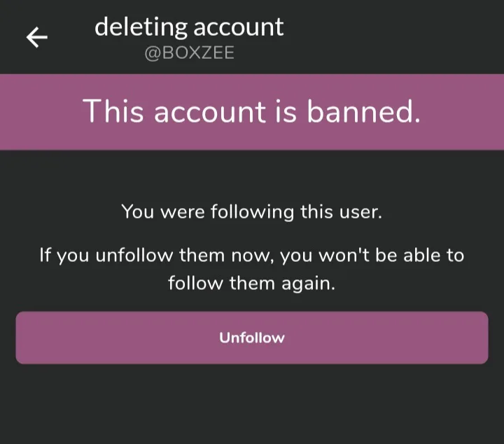
Task: Click the word "Unfollow" on the purple button
Action: point(252,338)
